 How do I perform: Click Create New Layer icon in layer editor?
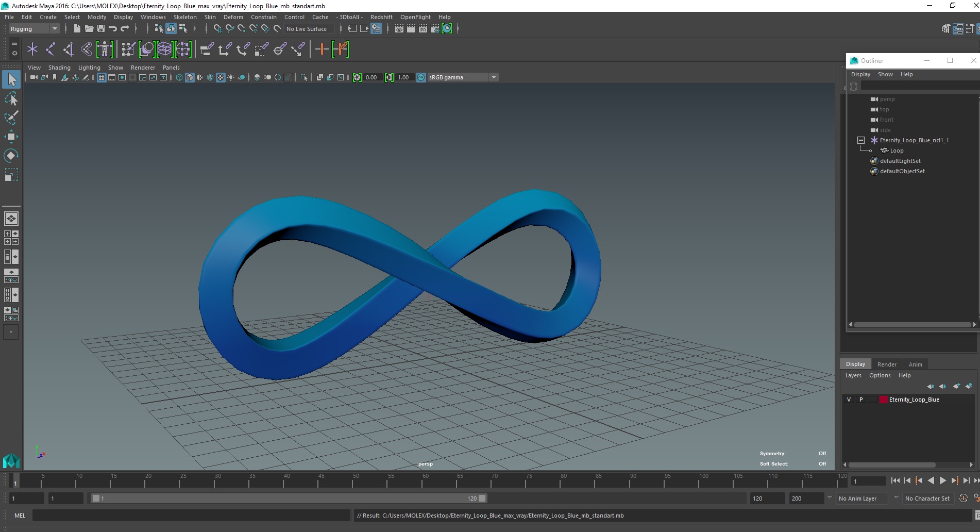tap(956, 386)
